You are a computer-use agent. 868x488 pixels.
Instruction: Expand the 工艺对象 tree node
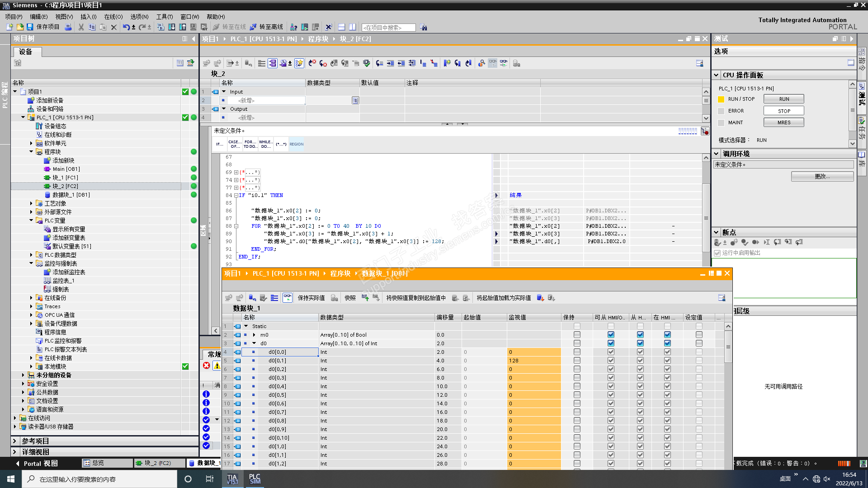coord(31,203)
